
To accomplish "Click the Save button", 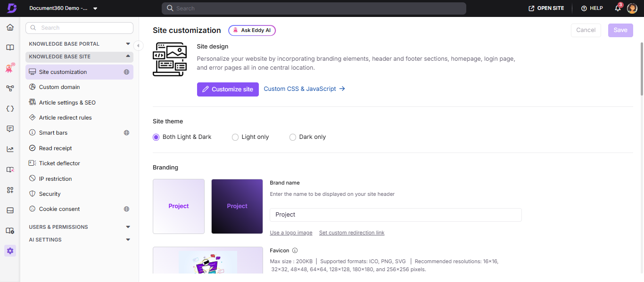I will click(x=620, y=30).
